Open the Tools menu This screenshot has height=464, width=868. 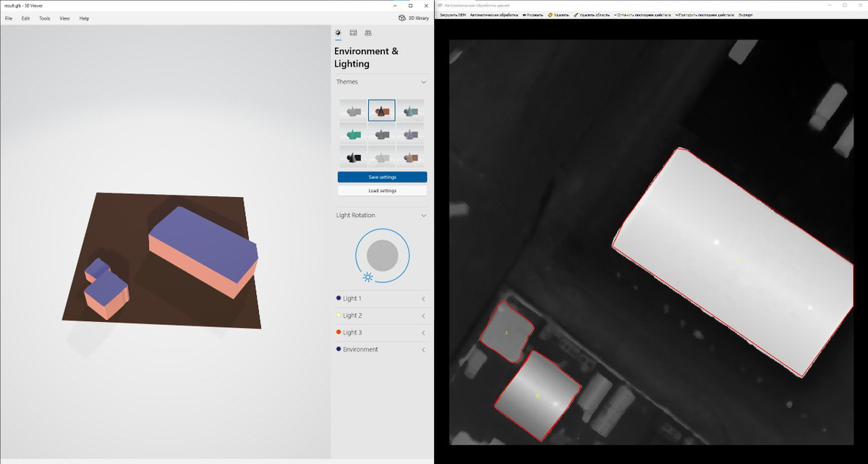(x=45, y=18)
